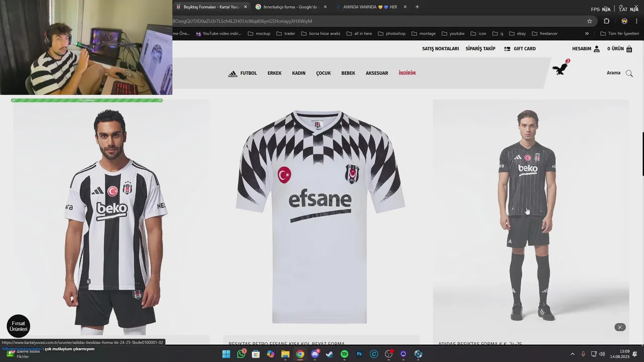644x362 pixels.
Task: Open the search magnifier icon next to Arama
Action: pos(629,73)
